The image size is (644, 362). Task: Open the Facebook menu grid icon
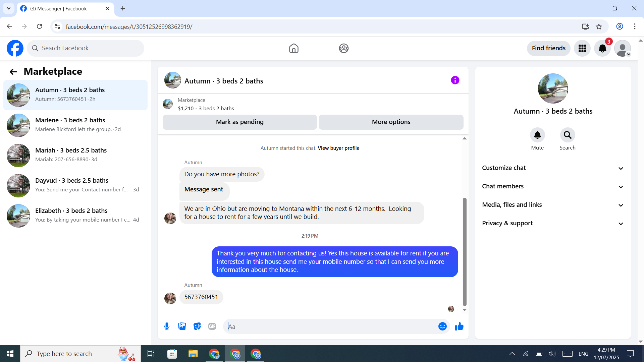click(582, 49)
